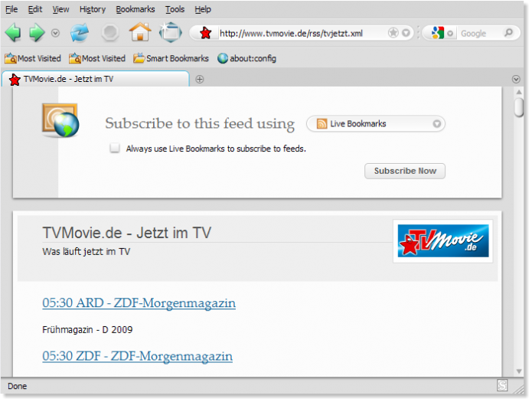
Task: Open the Bookmarks menu
Action: tap(135, 9)
